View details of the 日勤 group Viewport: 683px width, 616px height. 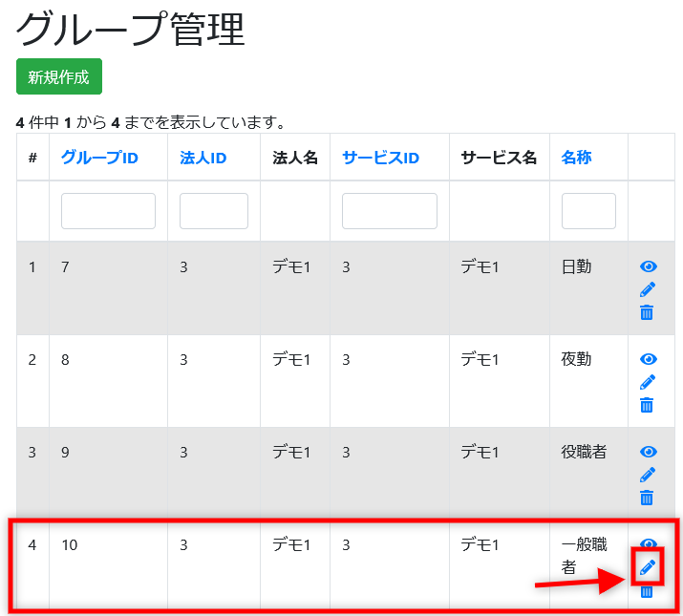[x=648, y=266]
